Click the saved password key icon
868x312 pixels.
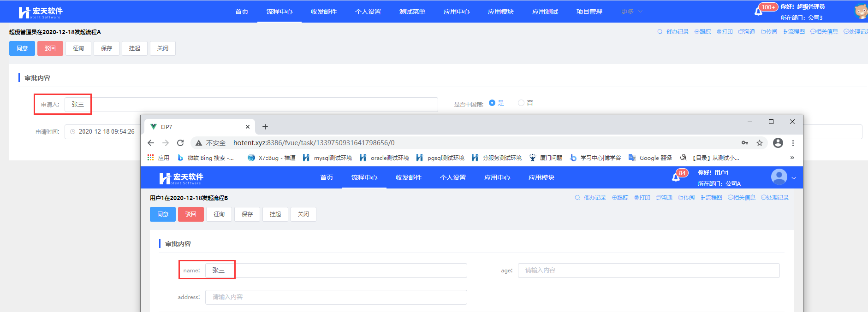click(745, 143)
